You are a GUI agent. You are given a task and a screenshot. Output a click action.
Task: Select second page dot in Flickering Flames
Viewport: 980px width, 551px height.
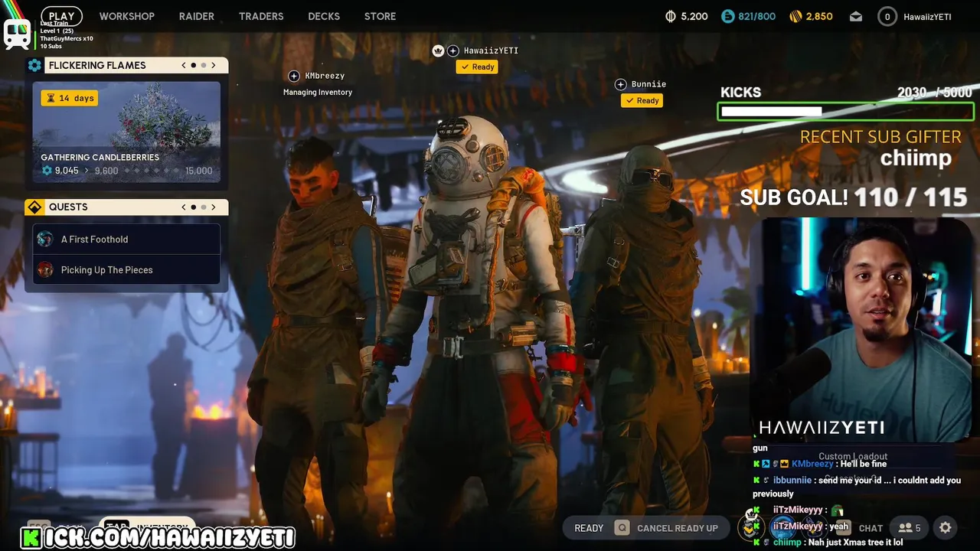(x=204, y=65)
